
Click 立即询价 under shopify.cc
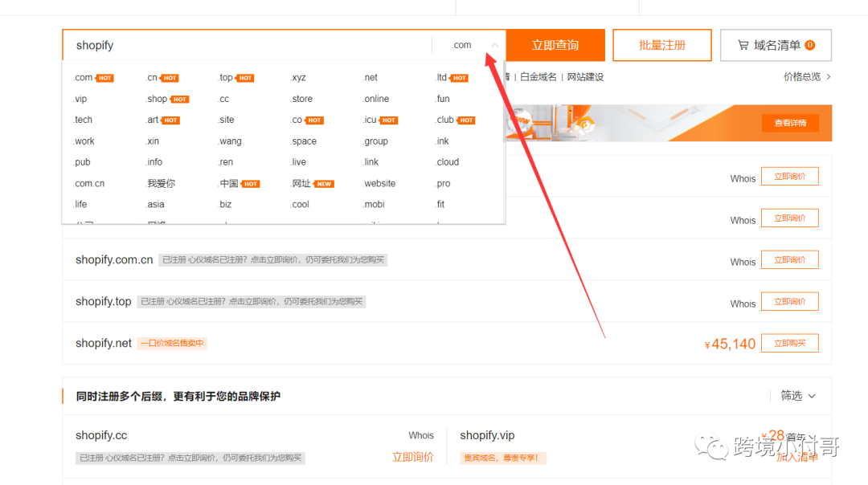413,458
